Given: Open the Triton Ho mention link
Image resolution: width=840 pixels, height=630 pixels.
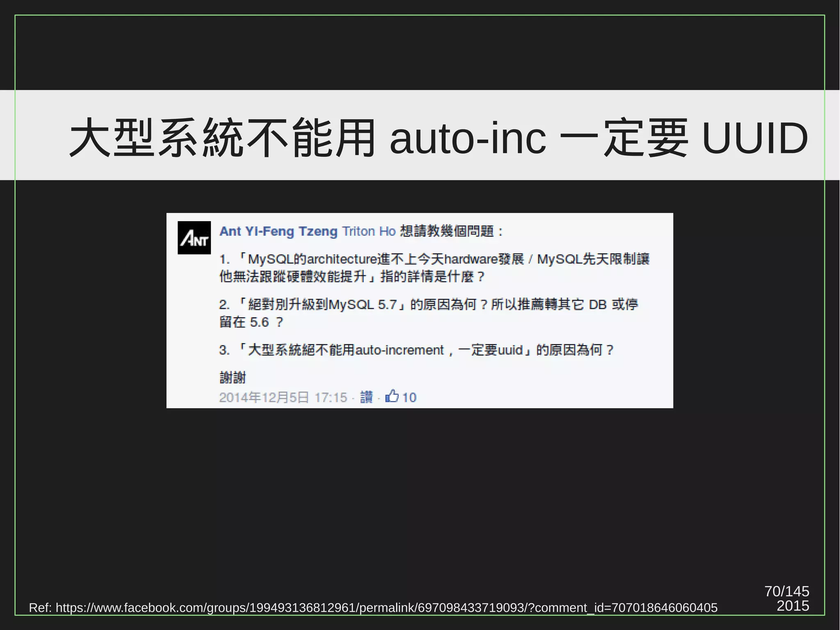Looking at the screenshot, I should pyautogui.click(x=369, y=231).
